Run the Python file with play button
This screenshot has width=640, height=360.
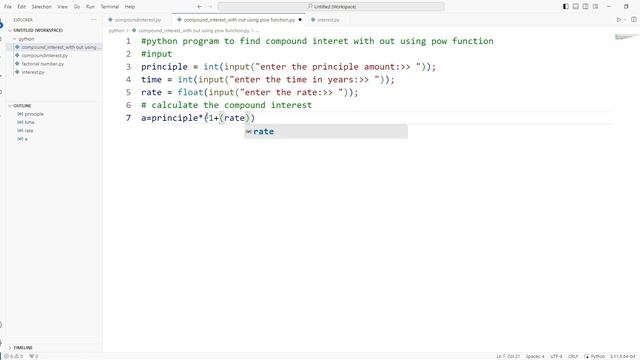pyautogui.click(x=619, y=20)
